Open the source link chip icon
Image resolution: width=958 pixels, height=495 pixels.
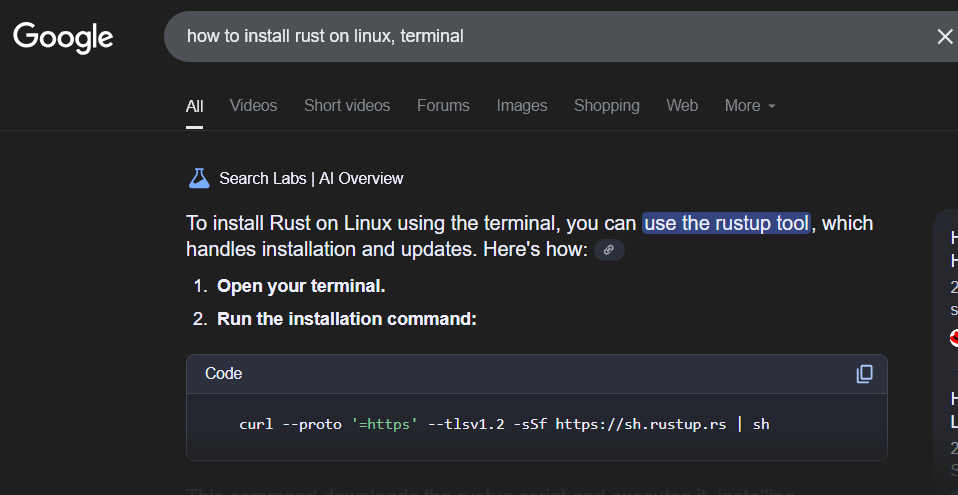pyautogui.click(x=609, y=250)
